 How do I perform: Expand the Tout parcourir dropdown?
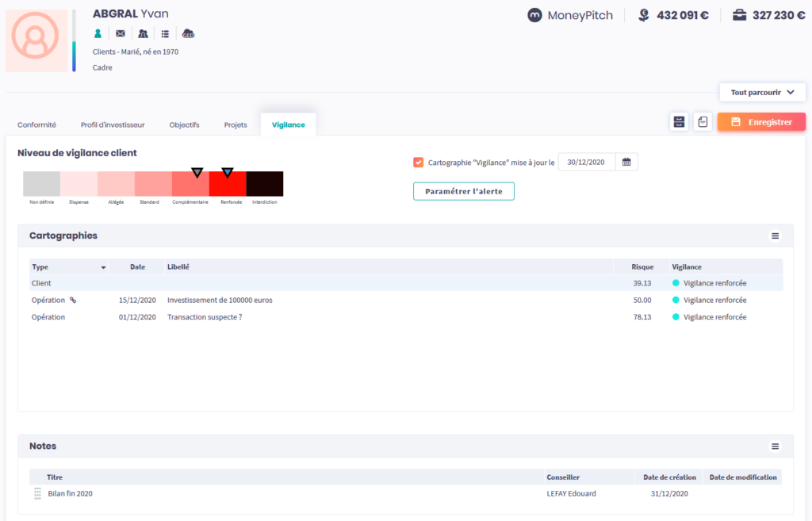point(762,93)
